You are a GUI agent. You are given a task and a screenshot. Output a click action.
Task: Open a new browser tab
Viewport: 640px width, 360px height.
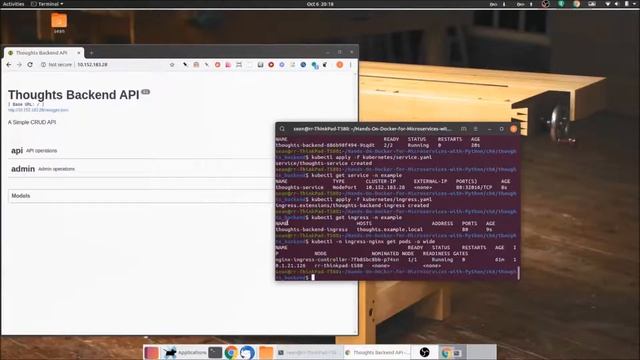coord(91,53)
